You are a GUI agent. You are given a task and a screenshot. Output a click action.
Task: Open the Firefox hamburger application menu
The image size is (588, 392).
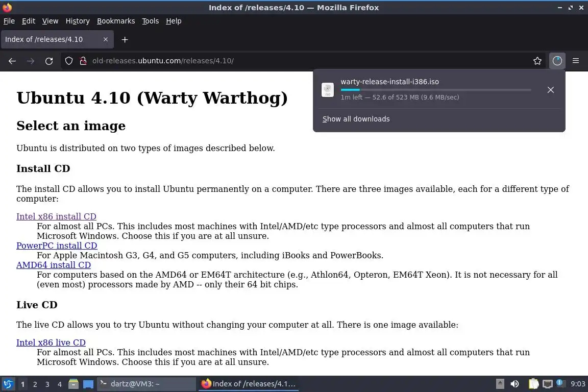coord(576,61)
